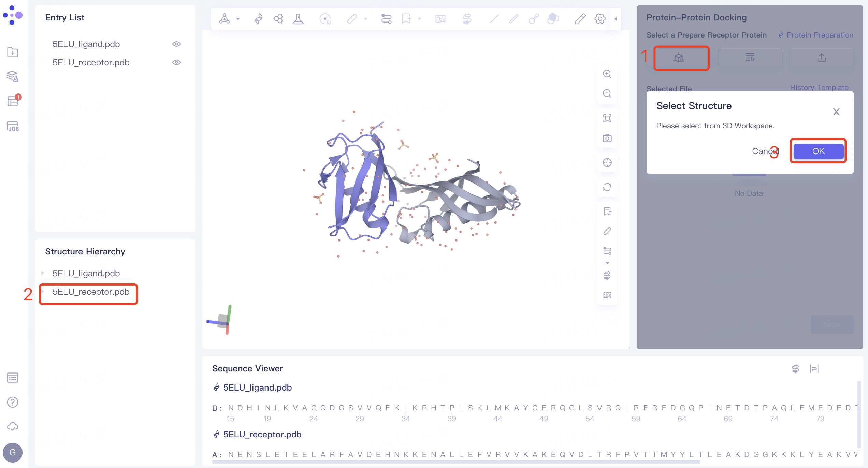The width and height of the screenshot is (868, 468).
Task: Hide 5ELU_receptor.pdb with its eye toggle
Action: pos(176,62)
